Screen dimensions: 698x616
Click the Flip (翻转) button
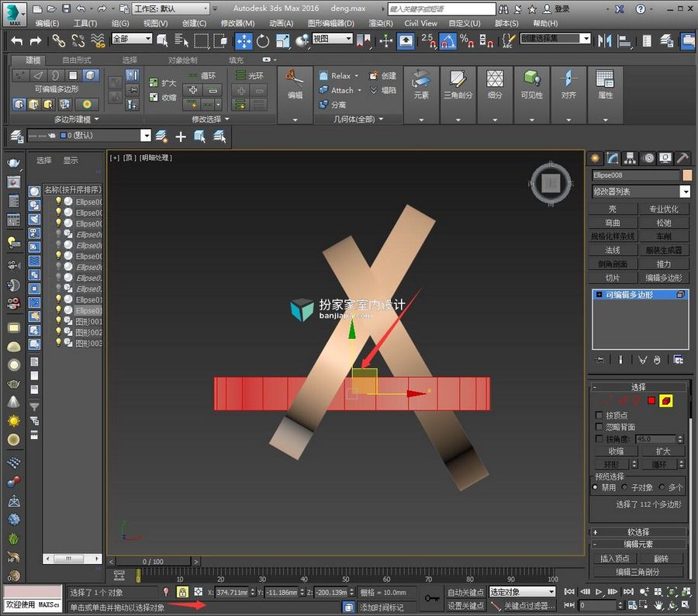pos(661,558)
